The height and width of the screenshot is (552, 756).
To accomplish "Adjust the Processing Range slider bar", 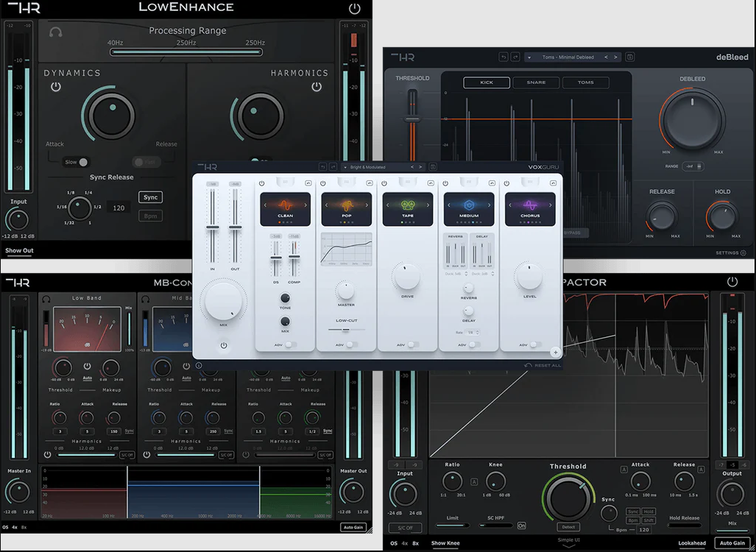I will pos(186,52).
